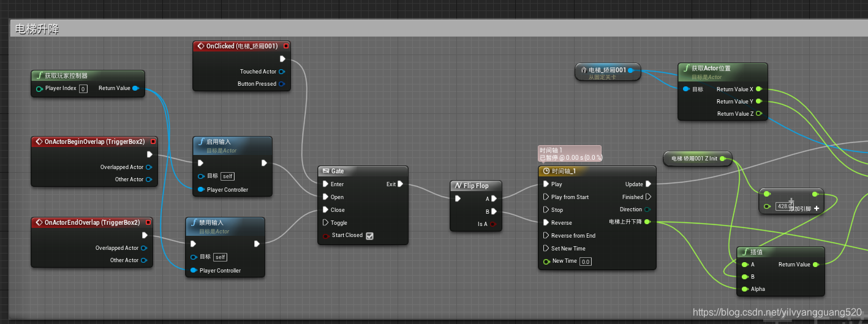Click the B output pin on Flip Flop
868x324 pixels.
[494, 211]
